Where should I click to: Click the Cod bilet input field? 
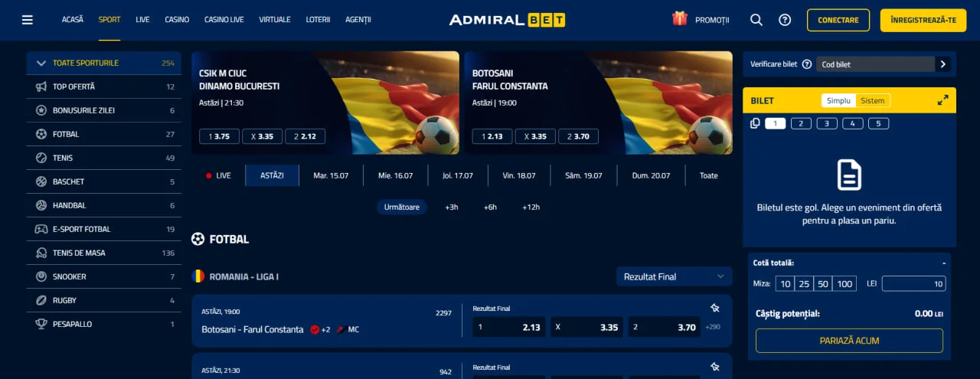click(875, 64)
